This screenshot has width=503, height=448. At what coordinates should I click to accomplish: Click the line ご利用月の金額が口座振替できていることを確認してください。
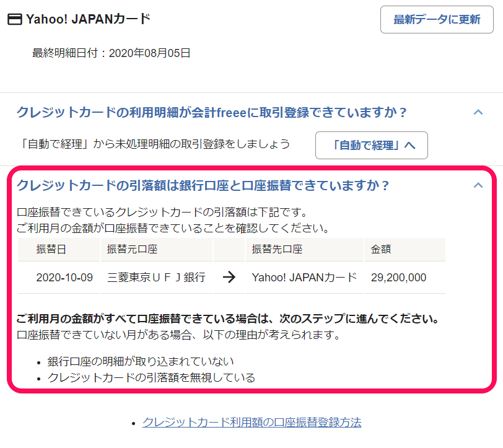pos(173,228)
